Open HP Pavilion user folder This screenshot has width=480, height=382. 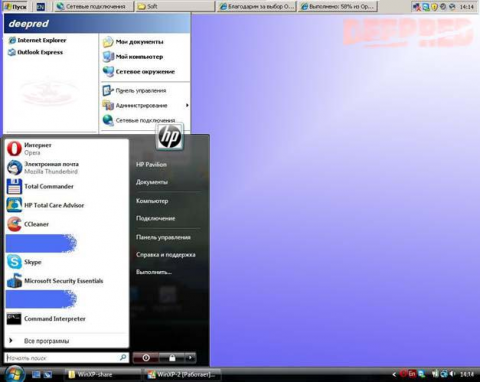151,164
